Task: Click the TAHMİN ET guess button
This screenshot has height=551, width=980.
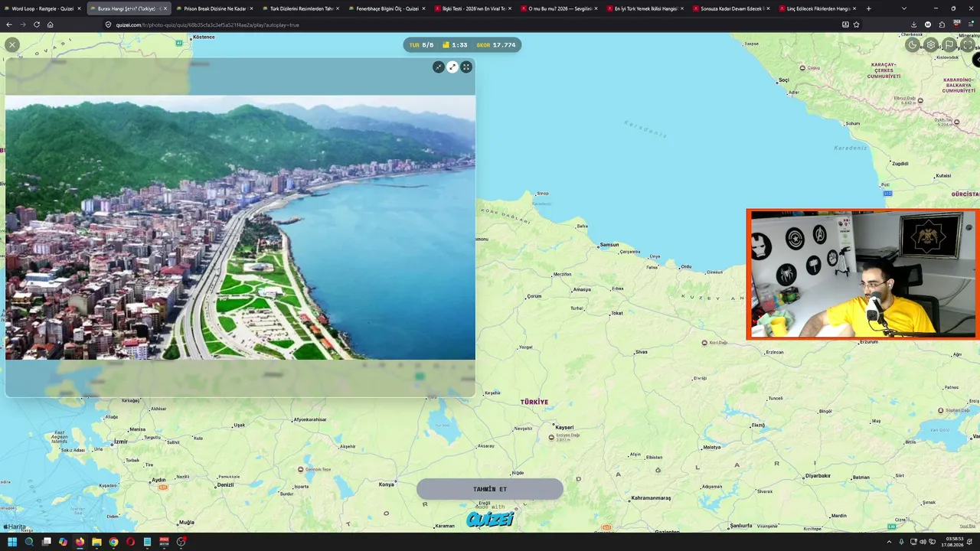Action: pos(490,489)
